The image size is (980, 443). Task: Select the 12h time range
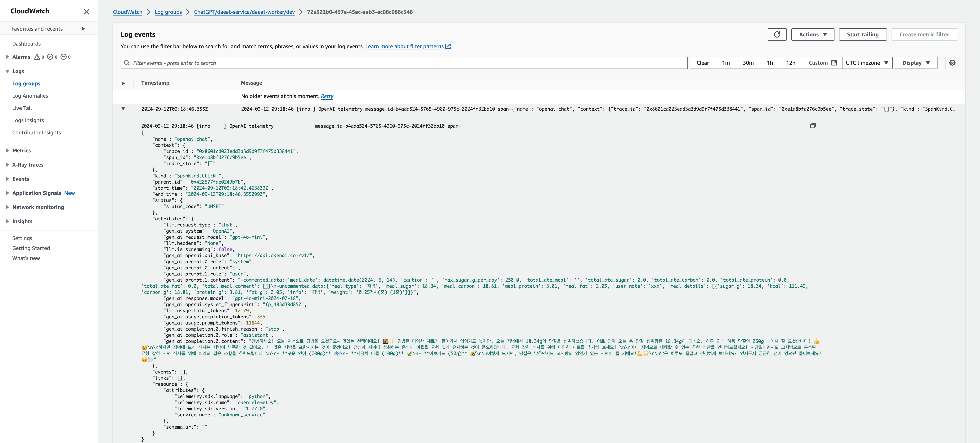point(791,63)
